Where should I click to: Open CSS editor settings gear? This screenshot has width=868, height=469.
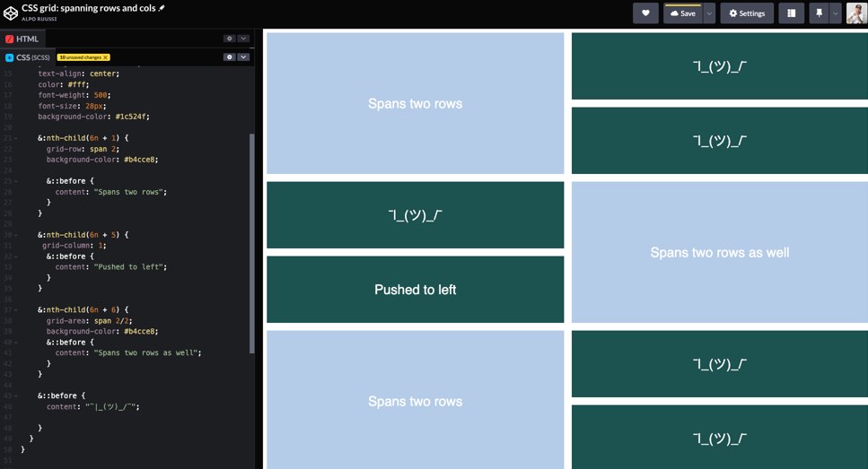230,56
